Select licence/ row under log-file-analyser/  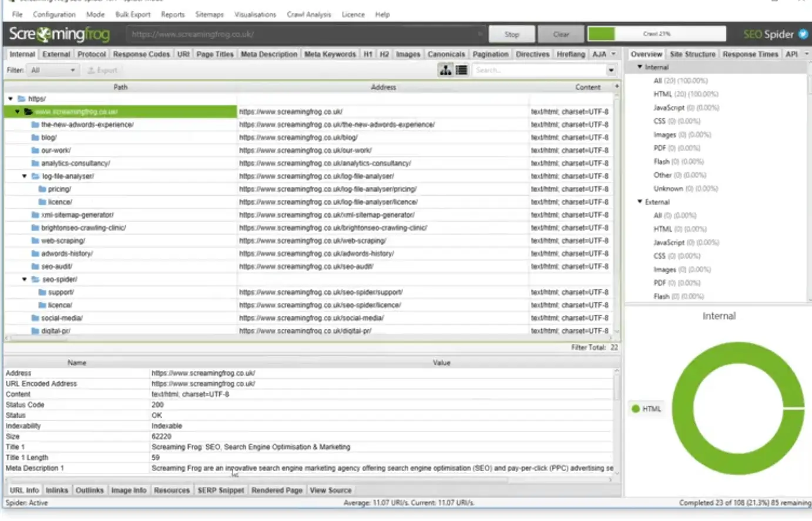click(309, 202)
